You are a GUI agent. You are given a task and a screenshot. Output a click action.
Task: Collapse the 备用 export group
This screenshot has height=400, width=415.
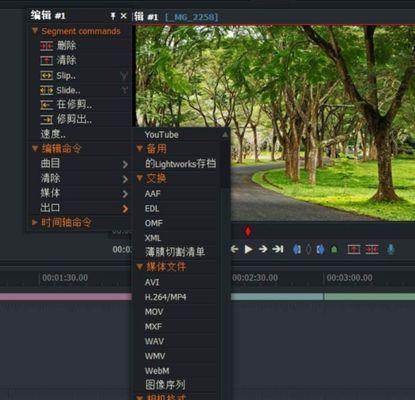click(x=140, y=149)
